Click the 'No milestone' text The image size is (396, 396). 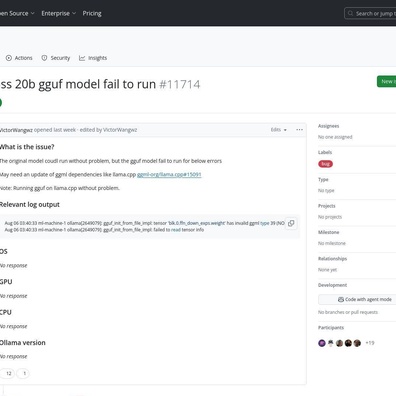(x=332, y=243)
